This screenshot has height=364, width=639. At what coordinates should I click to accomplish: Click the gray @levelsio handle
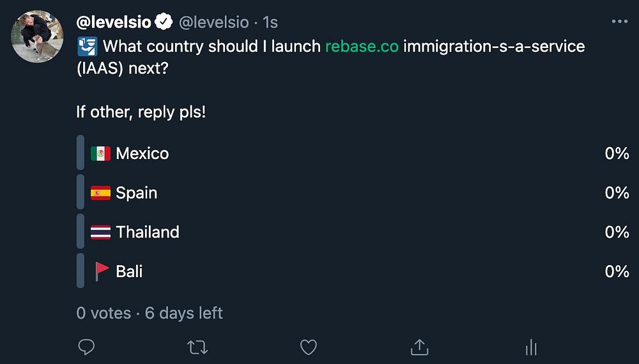click(x=213, y=22)
